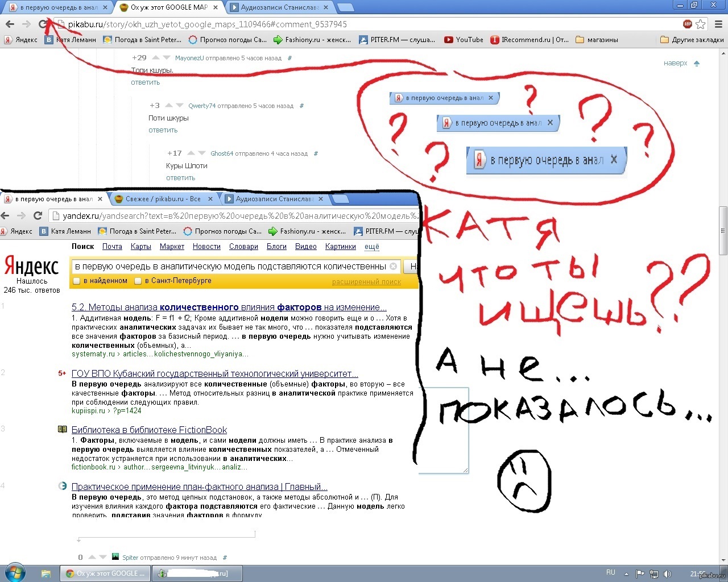Open Yandex 'Новости' service link

click(x=206, y=247)
